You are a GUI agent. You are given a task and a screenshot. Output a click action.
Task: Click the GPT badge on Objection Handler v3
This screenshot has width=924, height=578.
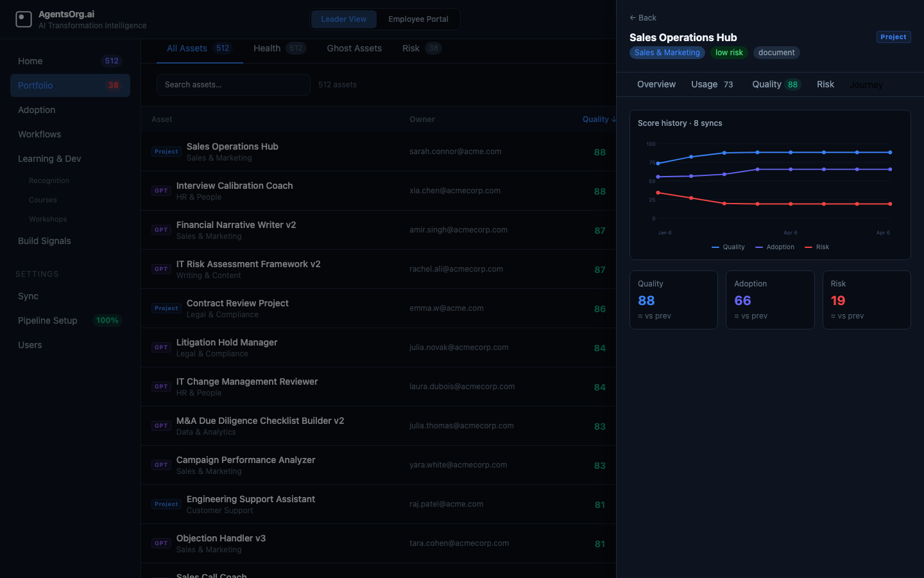tap(161, 543)
